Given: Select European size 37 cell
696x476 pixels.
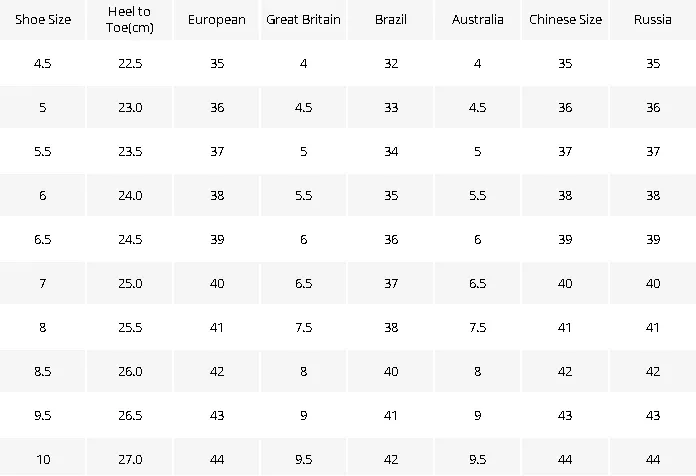Looking at the screenshot, I should [x=217, y=151].
